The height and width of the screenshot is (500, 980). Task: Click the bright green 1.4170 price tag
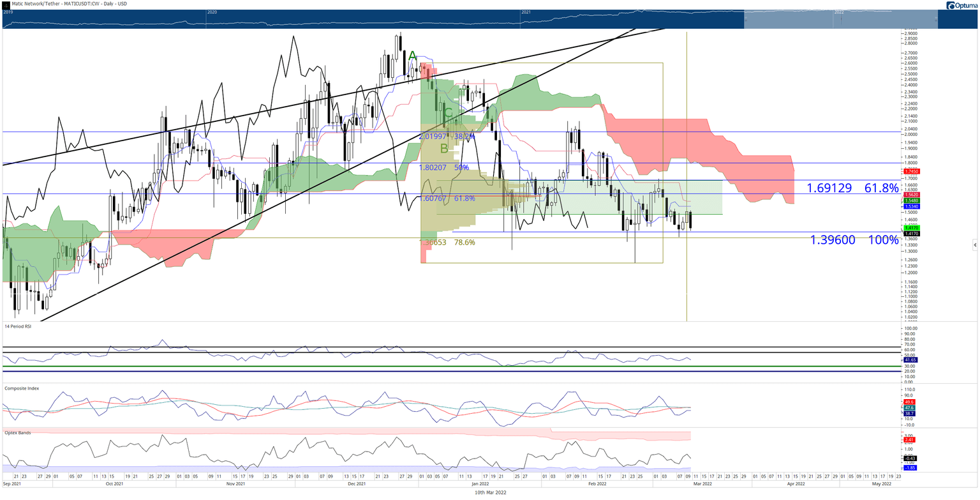(911, 227)
